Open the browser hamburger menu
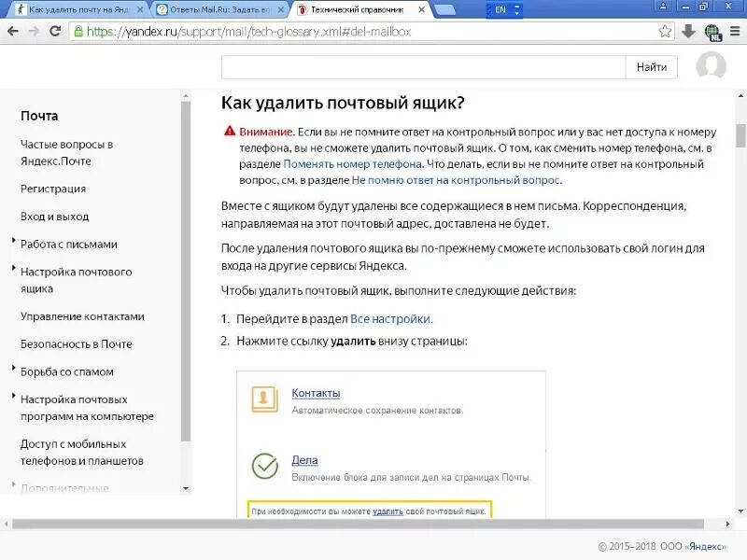The height and width of the screenshot is (560, 747). pyautogui.click(x=735, y=32)
